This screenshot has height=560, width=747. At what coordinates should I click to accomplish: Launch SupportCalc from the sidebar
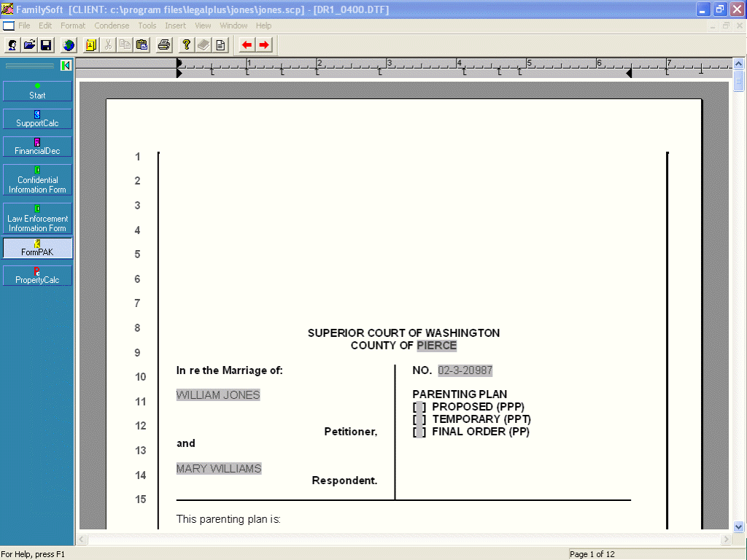pos(37,118)
